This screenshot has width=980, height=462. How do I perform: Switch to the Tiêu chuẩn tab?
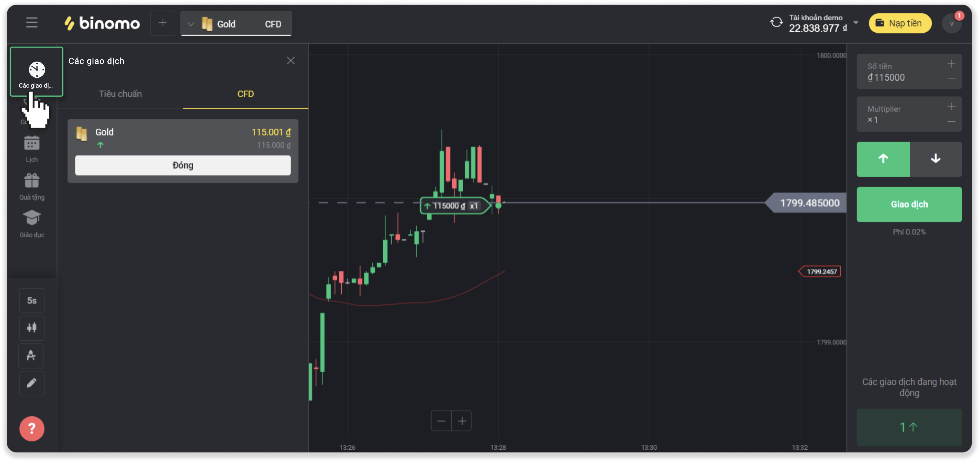coord(120,94)
